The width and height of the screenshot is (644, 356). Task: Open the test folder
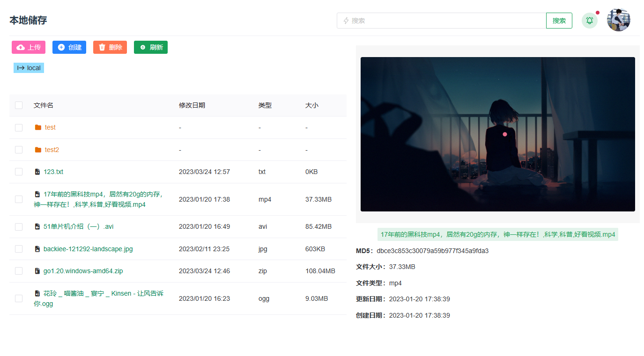[50, 127]
